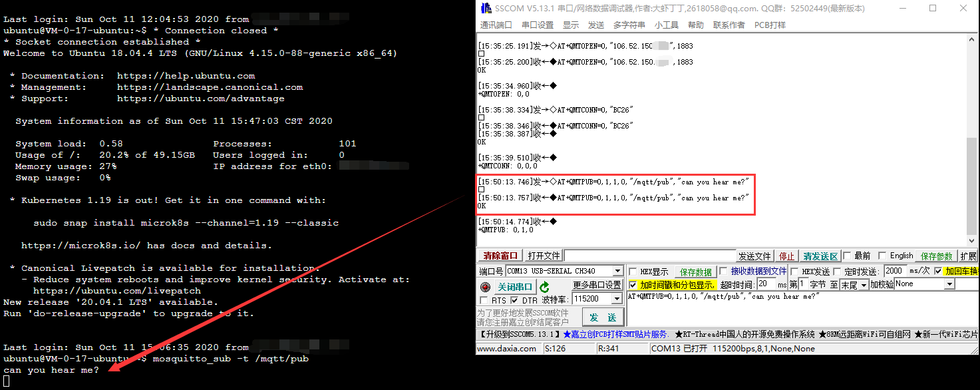This screenshot has width=980, height=390.
Task: Click the 第 1 字节 start byte field
Action: tap(802, 284)
